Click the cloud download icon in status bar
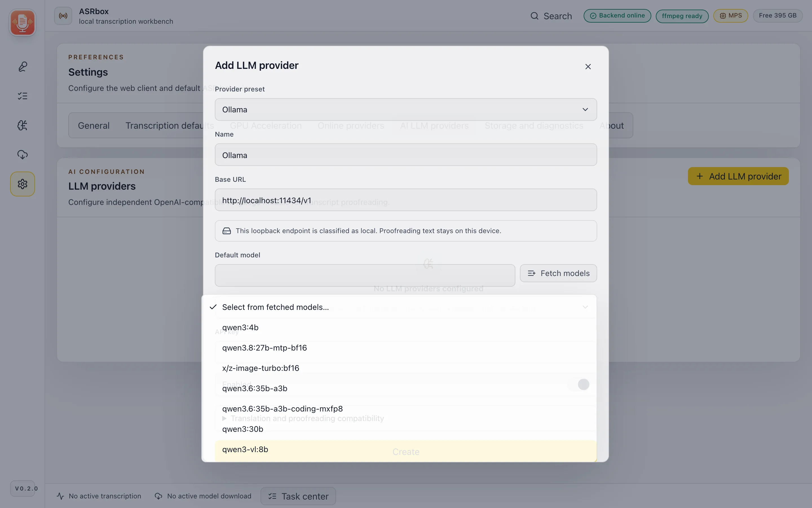The image size is (812, 508). (x=158, y=496)
